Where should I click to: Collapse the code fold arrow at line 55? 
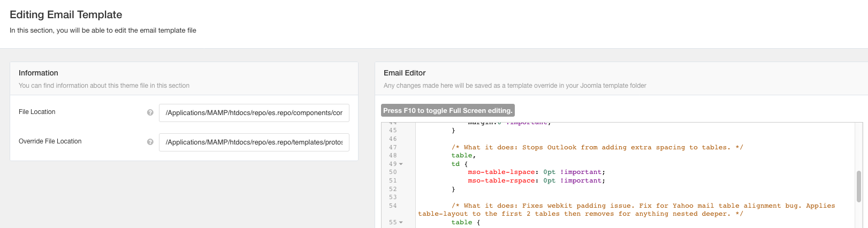point(401,222)
